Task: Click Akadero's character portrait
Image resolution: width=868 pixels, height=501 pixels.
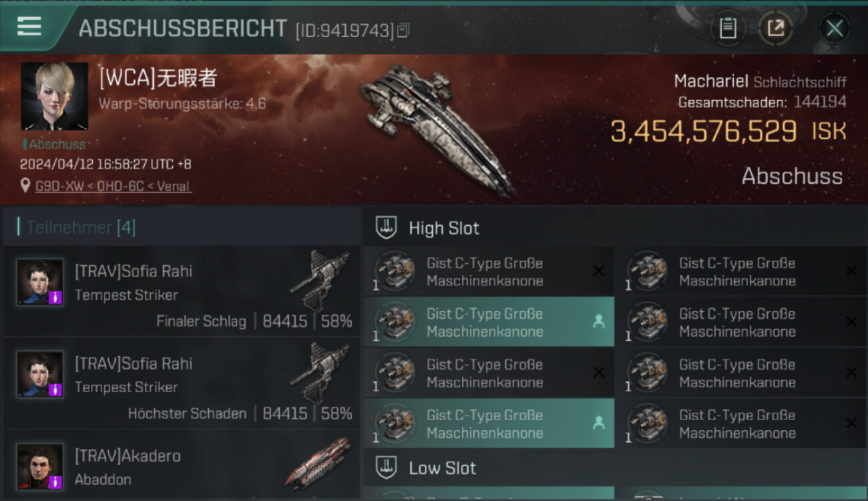Action: point(40,466)
